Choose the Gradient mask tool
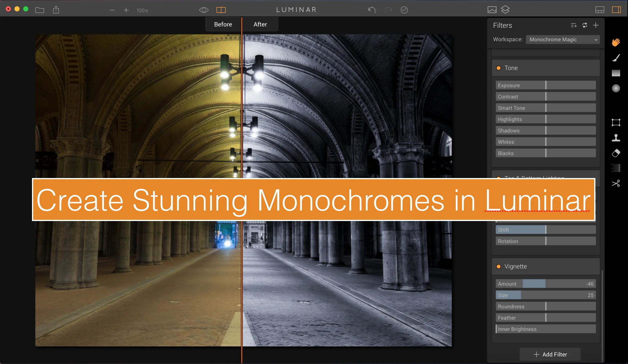Viewport: 628px width, 364px height. tap(616, 73)
